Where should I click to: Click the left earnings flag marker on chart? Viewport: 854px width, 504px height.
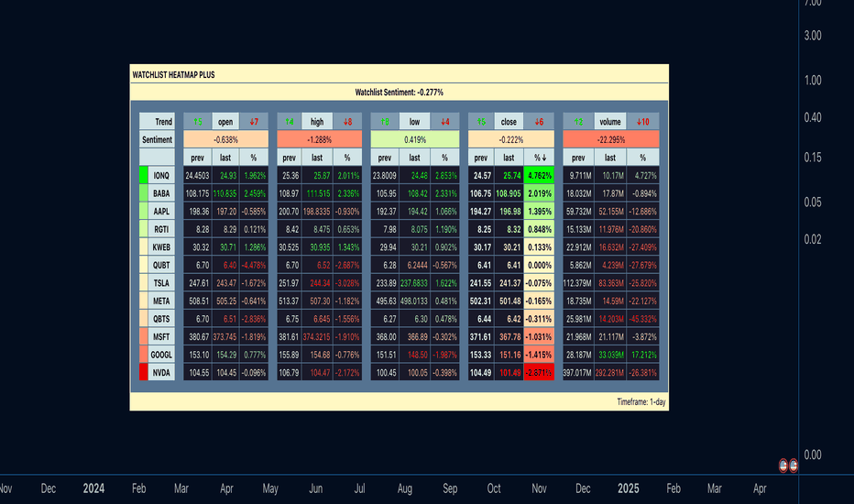[783, 466]
